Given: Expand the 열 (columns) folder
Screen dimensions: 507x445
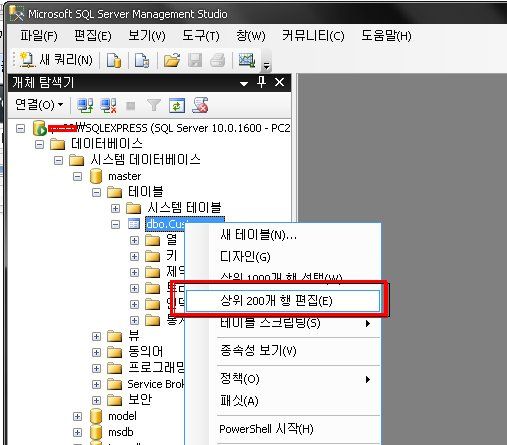Looking at the screenshot, I should (134, 240).
